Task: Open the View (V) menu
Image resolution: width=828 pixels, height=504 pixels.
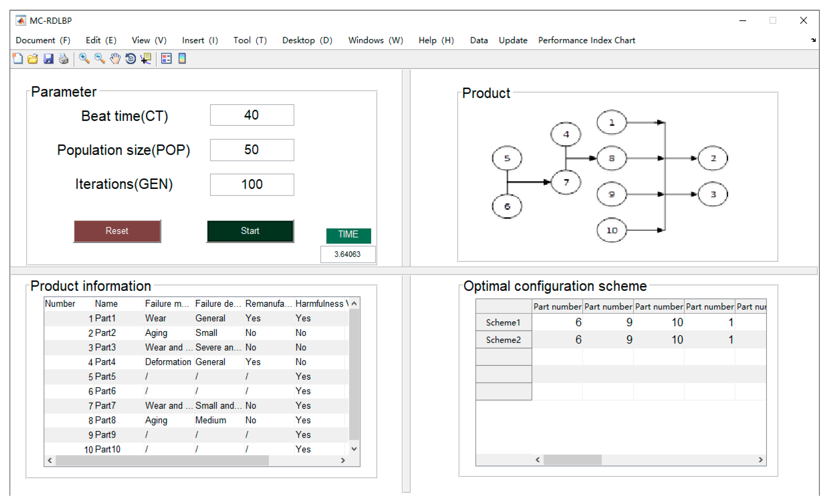Action: pyautogui.click(x=149, y=40)
